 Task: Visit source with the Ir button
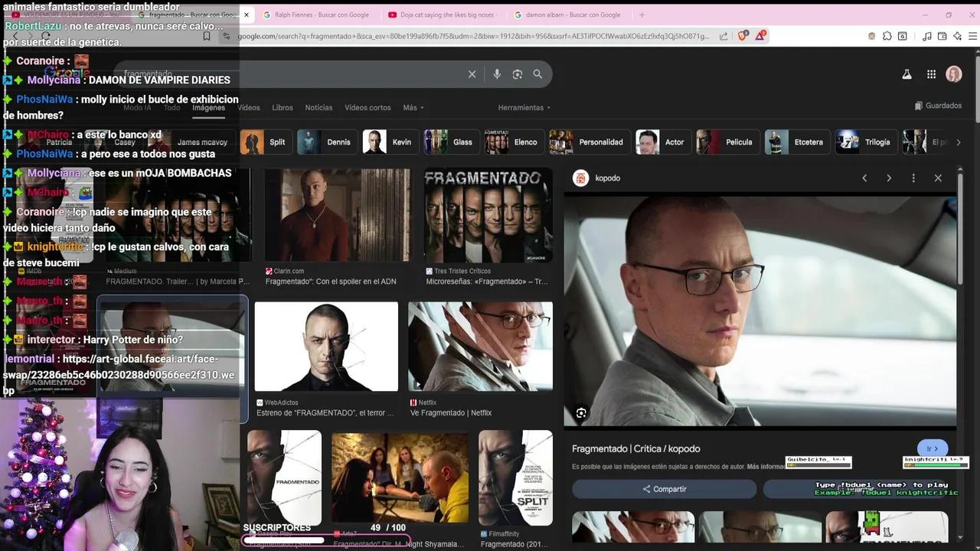tap(933, 449)
